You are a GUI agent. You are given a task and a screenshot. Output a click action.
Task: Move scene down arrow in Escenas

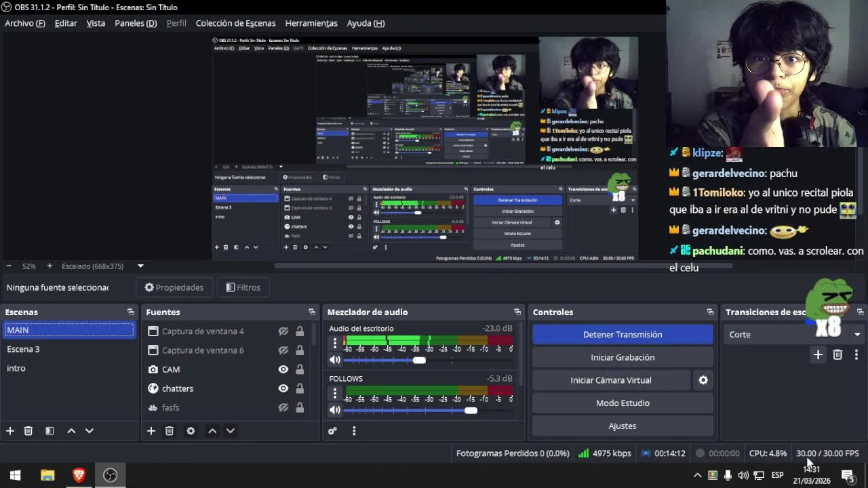pyautogui.click(x=89, y=431)
